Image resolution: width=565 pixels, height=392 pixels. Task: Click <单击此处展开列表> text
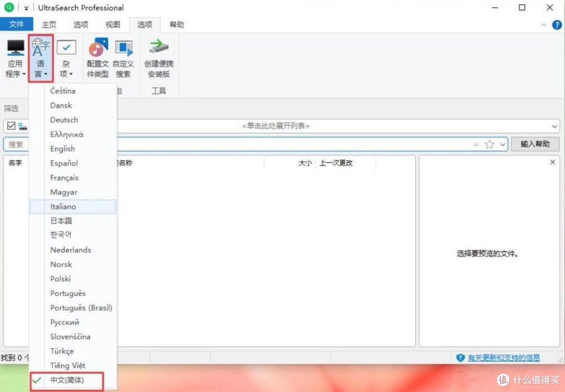point(276,126)
